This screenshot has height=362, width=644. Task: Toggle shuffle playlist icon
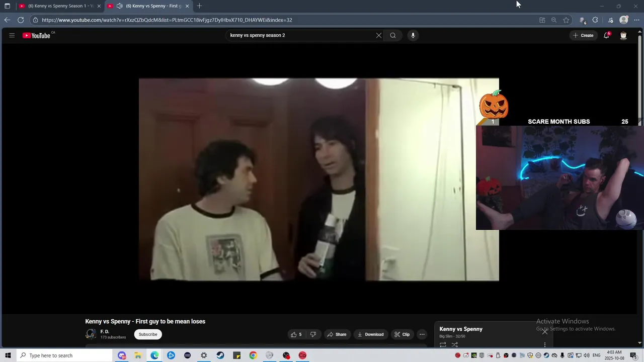pyautogui.click(x=455, y=345)
